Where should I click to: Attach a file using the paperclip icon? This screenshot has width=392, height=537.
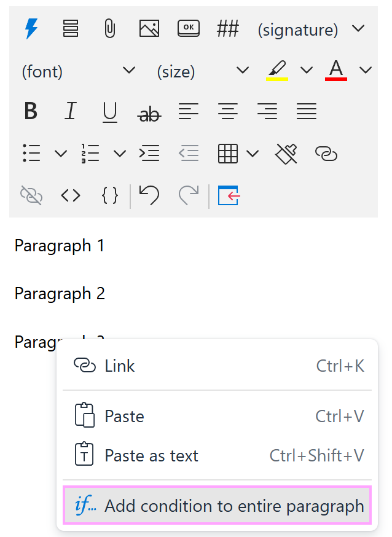tap(109, 28)
